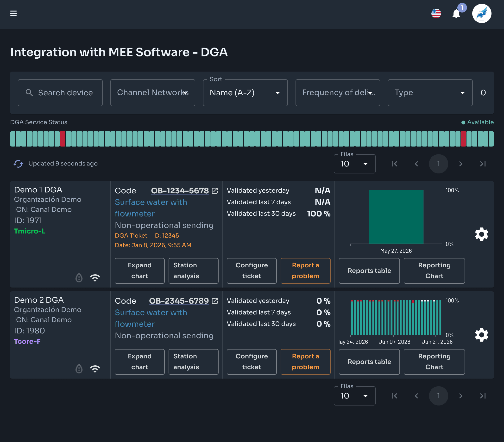Focus the Search device input field
The image size is (504, 442).
pyautogui.click(x=60, y=93)
